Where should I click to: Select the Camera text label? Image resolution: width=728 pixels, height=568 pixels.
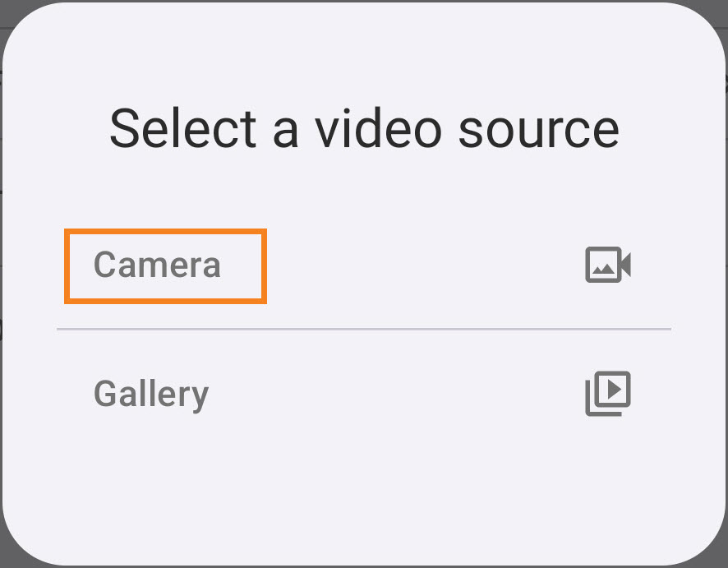[157, 265]
